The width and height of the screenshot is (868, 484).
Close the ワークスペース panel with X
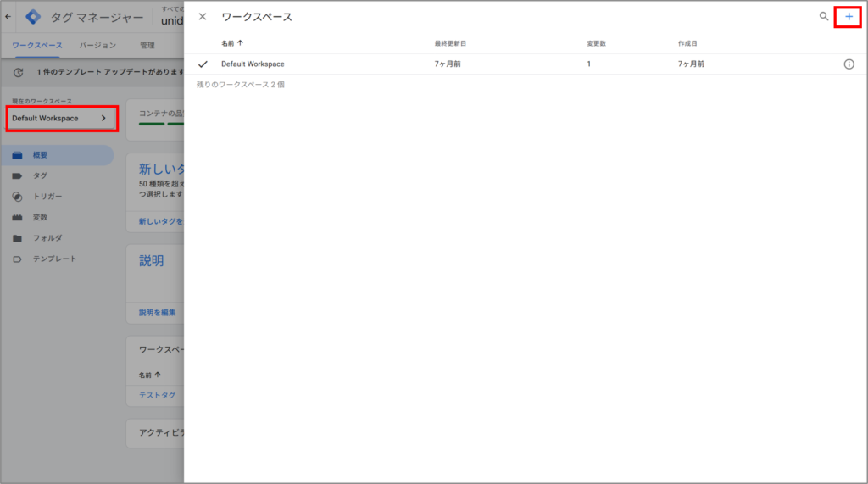pos(203,17)
